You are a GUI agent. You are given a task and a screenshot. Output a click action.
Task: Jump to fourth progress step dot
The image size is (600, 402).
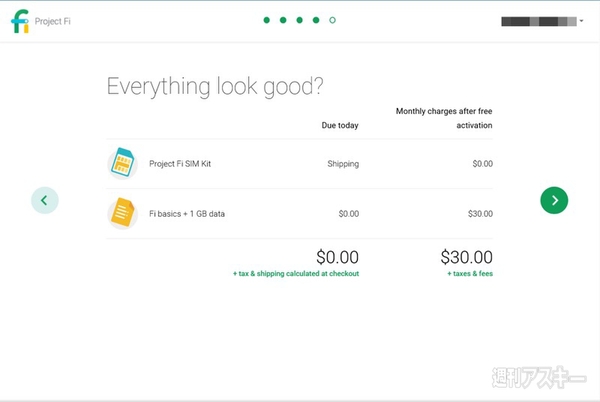(316, 20)
